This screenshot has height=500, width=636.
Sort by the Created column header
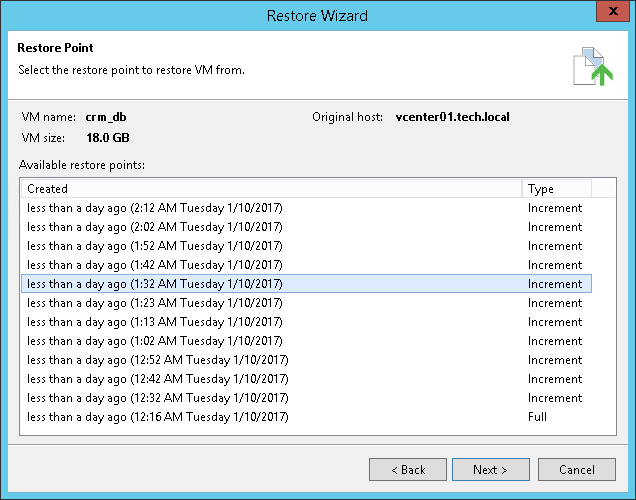pyautogui.click(x=271, y=189)
